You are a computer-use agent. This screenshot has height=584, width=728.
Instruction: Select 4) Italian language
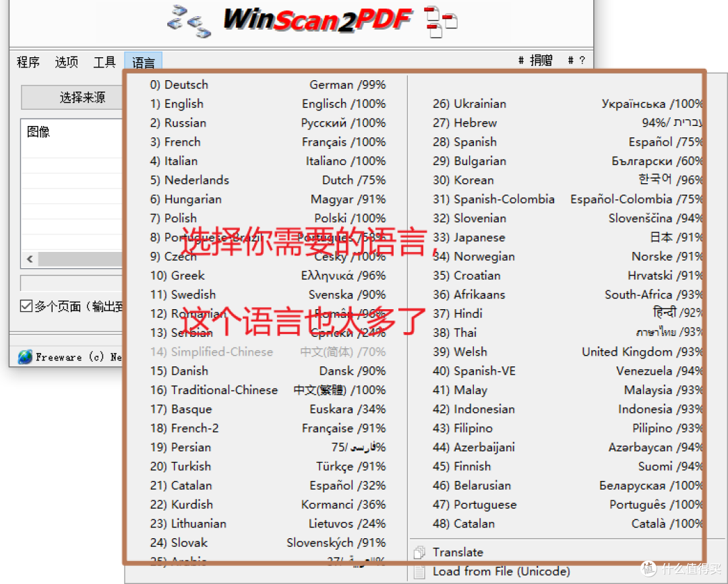[x=268, y=160]
